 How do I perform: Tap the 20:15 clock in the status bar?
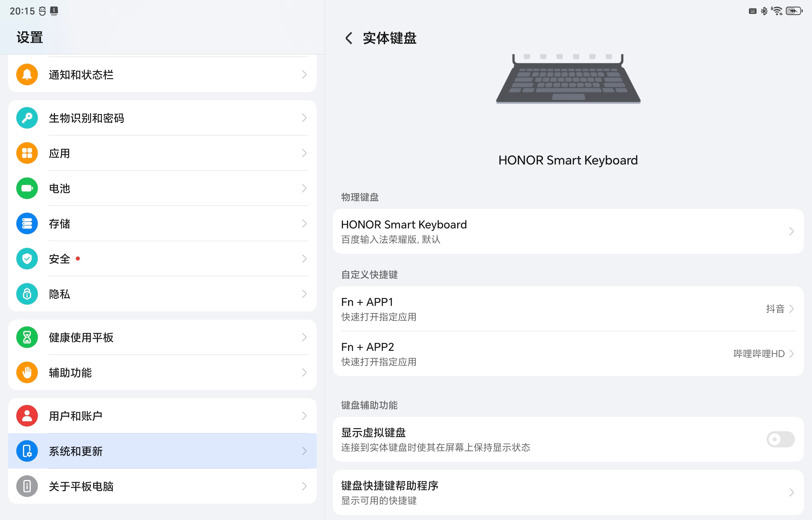coord(22,11)
